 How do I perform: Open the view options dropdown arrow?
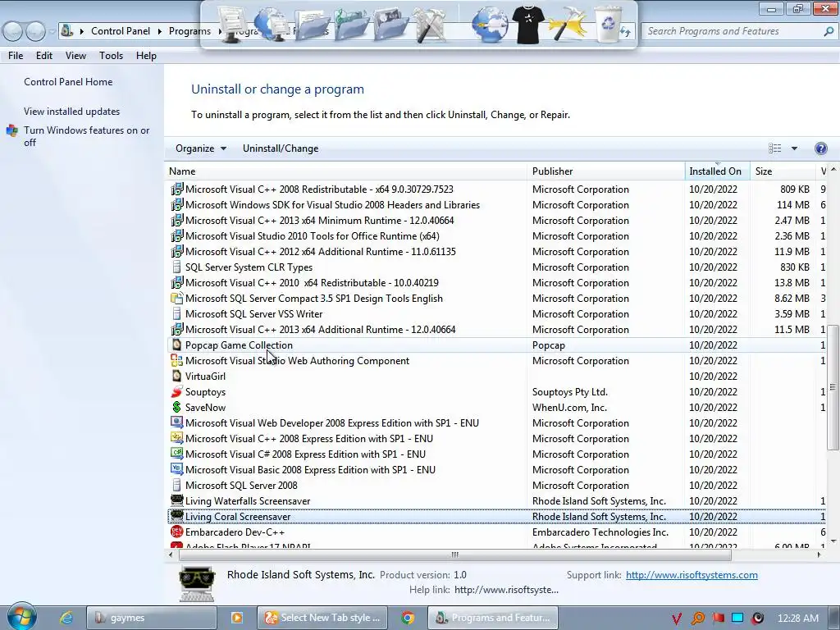click(x=794, y=148)
